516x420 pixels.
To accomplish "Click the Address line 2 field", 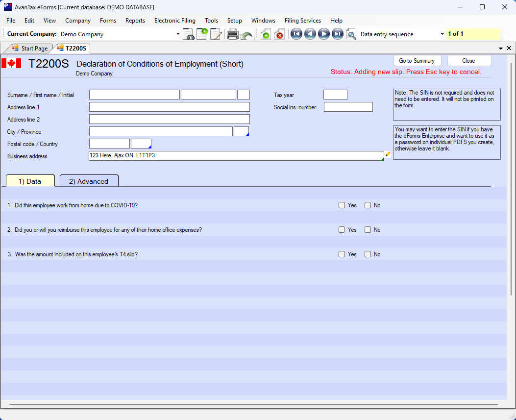I will pyautogui.click(x=170, y=119).
